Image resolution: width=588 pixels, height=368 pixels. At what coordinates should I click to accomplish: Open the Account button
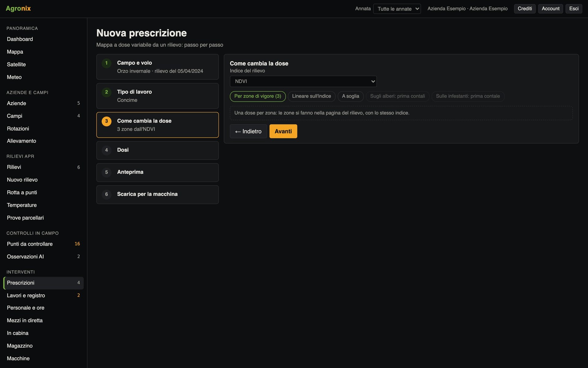click(x=550, y=9)
